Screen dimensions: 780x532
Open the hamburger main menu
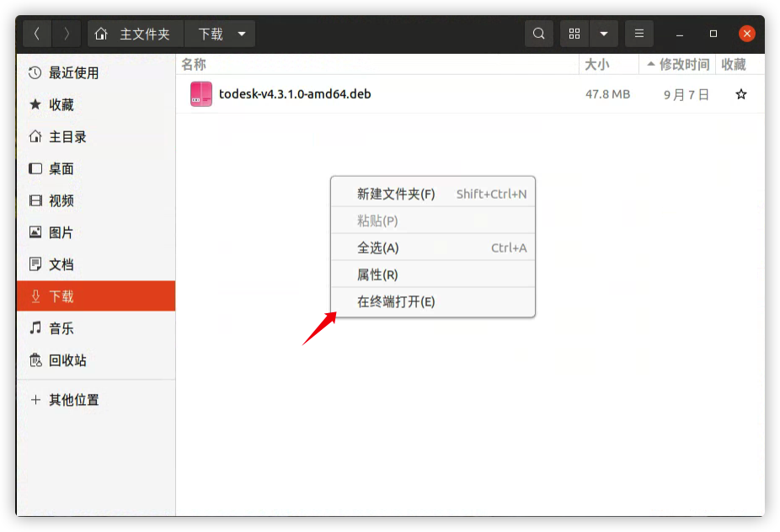[x=639, y=34]
